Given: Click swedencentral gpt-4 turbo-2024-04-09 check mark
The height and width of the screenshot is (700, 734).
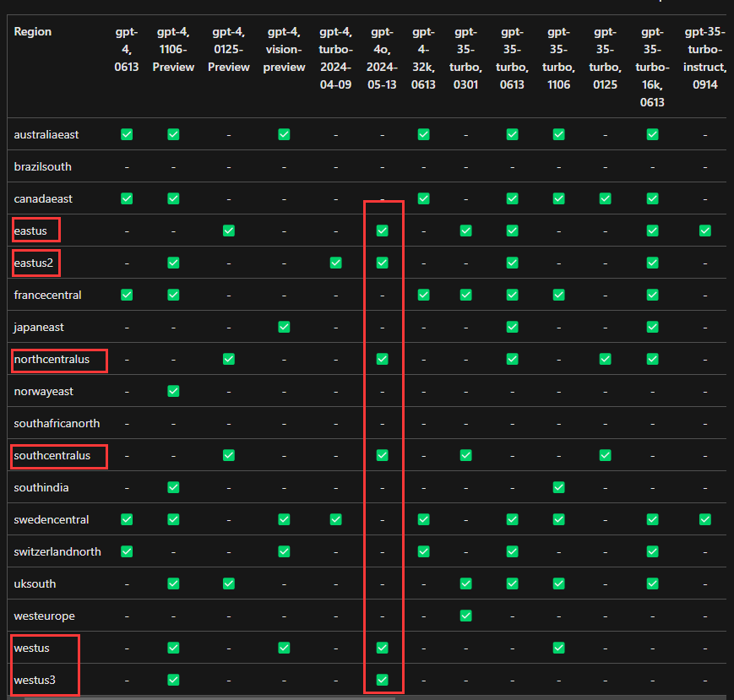Looking at the screenshot, I should pyautogui.click(x=335, y=519).
